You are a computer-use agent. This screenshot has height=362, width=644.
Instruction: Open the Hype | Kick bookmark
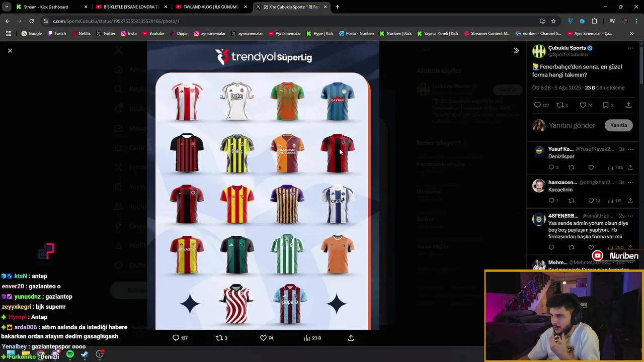[319, 34]
